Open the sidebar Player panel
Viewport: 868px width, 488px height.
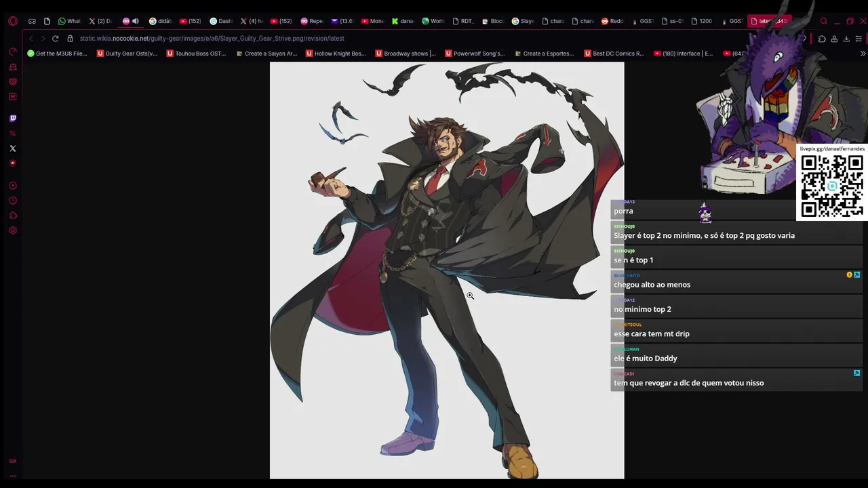click(x=13, y=186)
